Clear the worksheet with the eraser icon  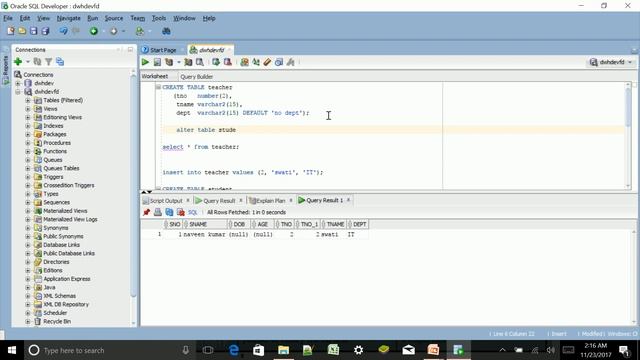point(267,62)
